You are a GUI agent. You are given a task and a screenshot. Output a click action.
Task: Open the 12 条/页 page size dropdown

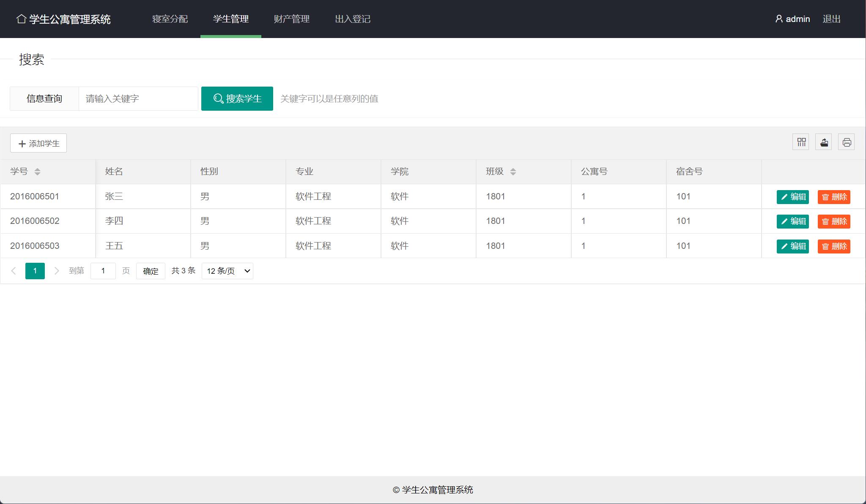(227, 271)
